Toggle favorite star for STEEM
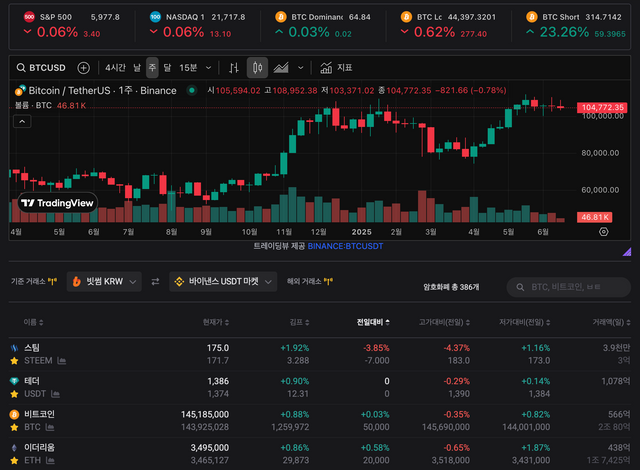Viewport: 640px width, 470px height. coord(14,361)
